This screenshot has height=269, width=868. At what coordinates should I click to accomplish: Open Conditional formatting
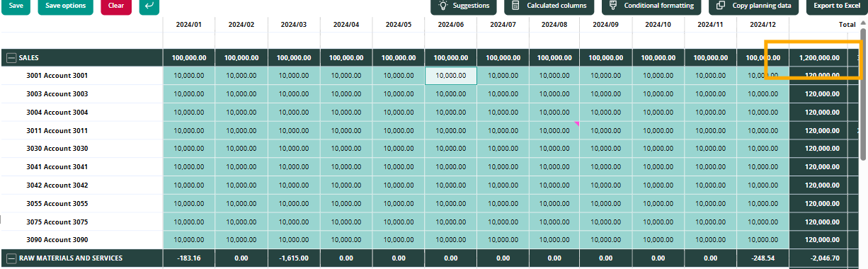click(x=652, y=6)
